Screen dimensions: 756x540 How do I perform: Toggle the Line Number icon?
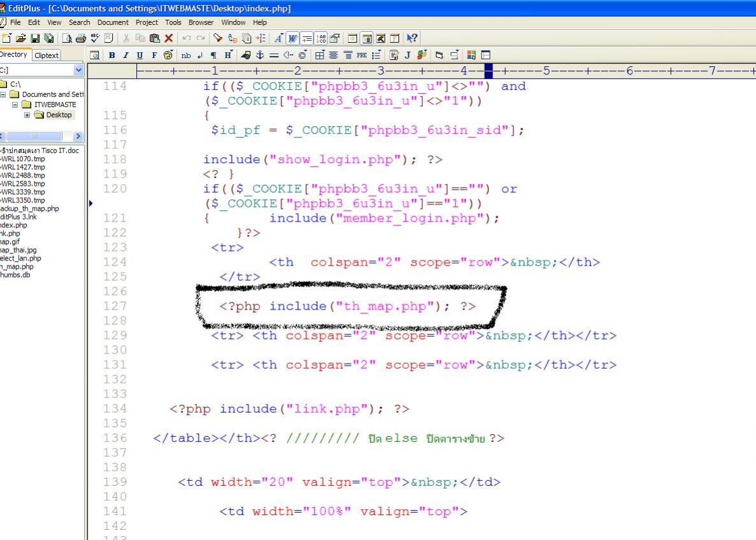320,38
